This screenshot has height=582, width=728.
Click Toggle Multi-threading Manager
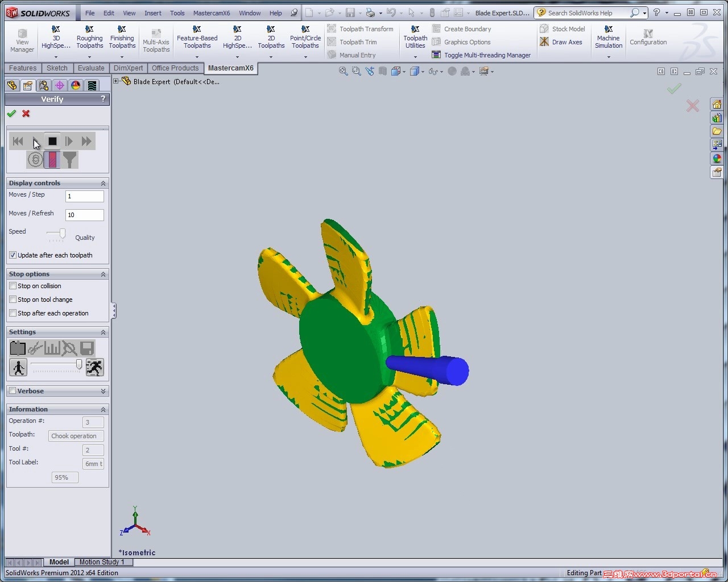click(481, 55)
